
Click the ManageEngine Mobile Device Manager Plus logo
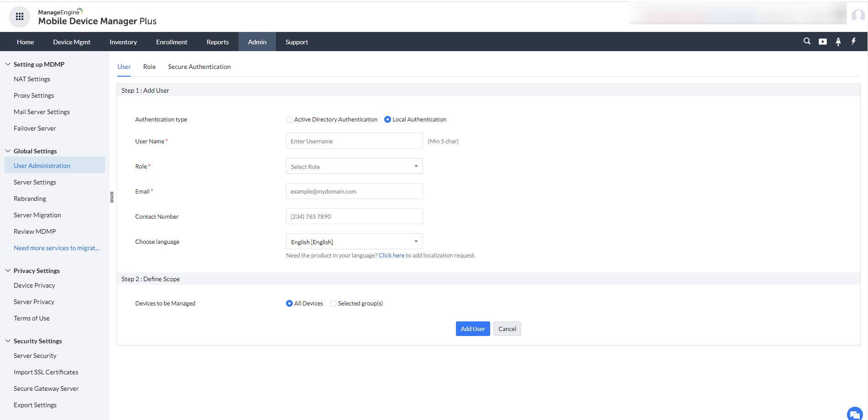pos(97,17)
